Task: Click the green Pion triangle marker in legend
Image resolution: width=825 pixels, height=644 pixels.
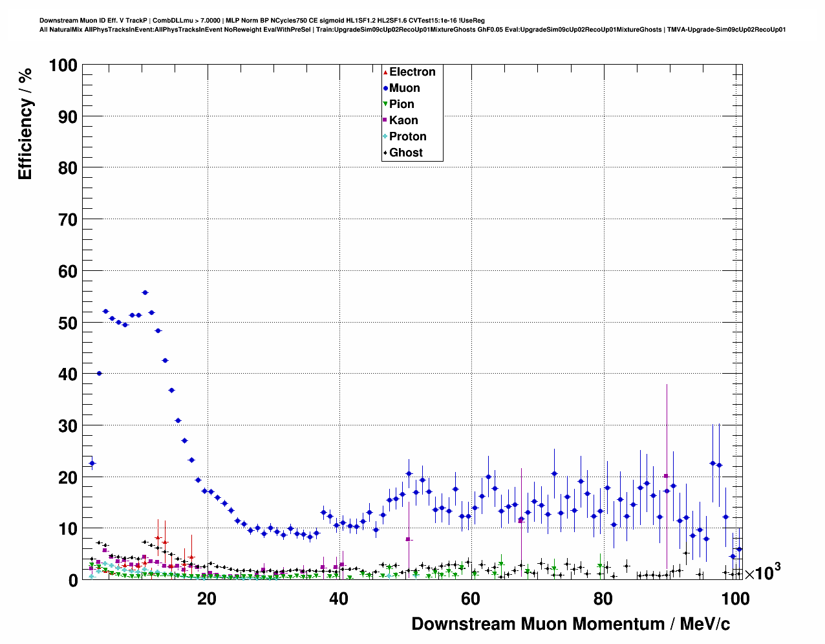Action: tap(385, 104)
